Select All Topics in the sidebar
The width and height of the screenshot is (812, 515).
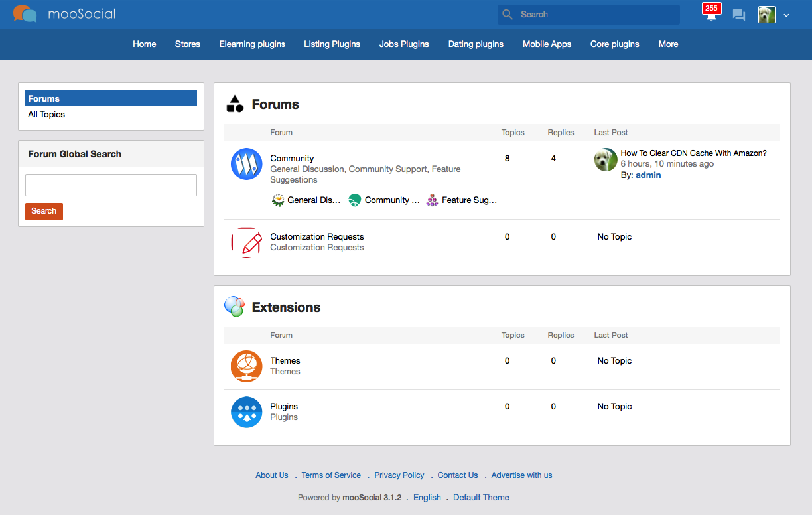click(46, 115)
